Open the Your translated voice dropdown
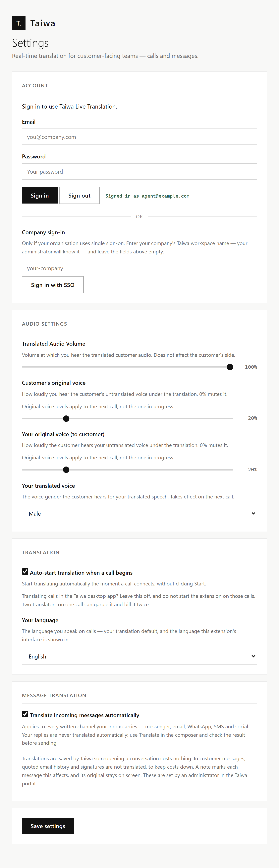The image size is (279, 868). pyautogui.click(x=139, y=514)
